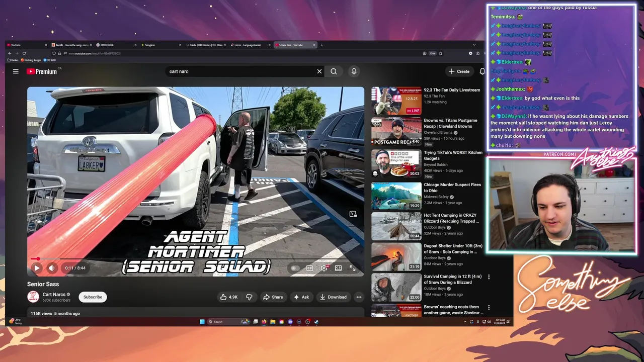This screenshot has height=362, width=644.
Task: Open a new browser tab
Action: click(x=322, y=45)
